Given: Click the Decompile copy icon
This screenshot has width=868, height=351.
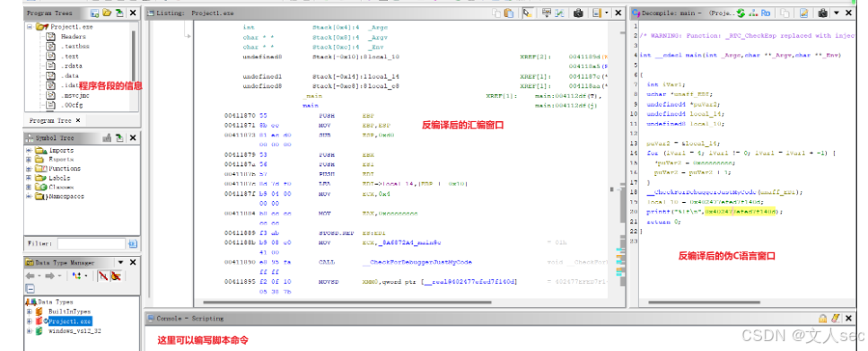Looking at the screenshot, I should [784, 13].
